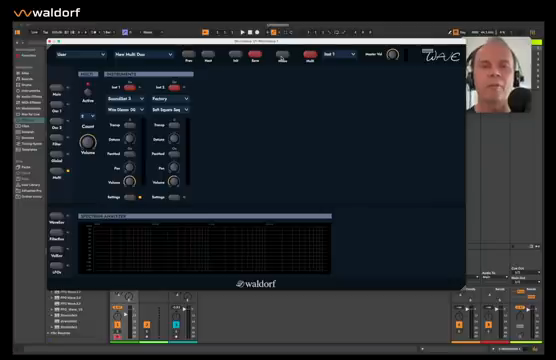556x360 pixels.
Task: Click the cyan track 3 activator button
Action: (176, 325)
